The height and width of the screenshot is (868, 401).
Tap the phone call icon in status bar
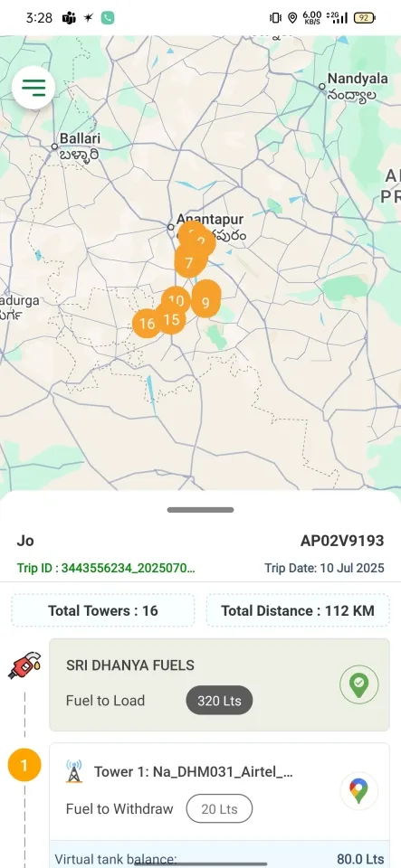click(108, 18)
